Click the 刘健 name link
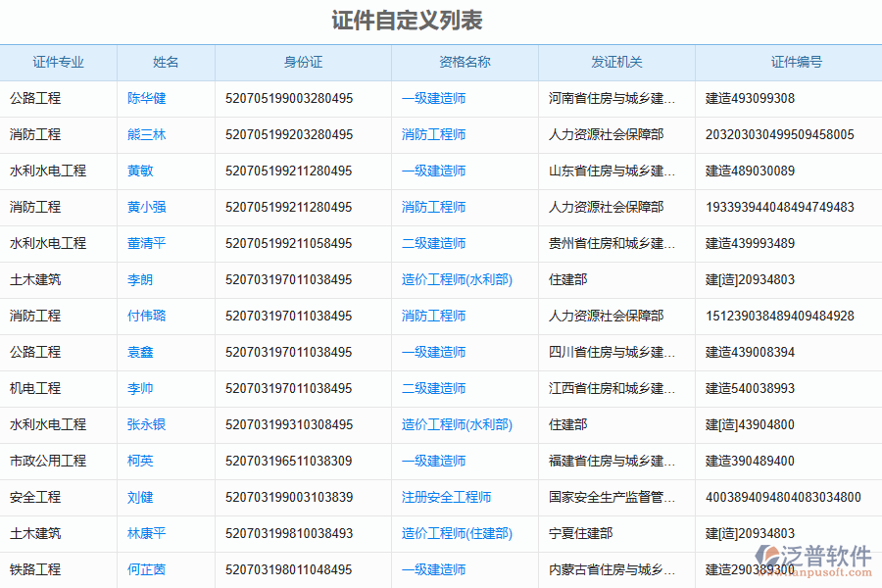The image size is (882, 588). (x=140, y=497)
